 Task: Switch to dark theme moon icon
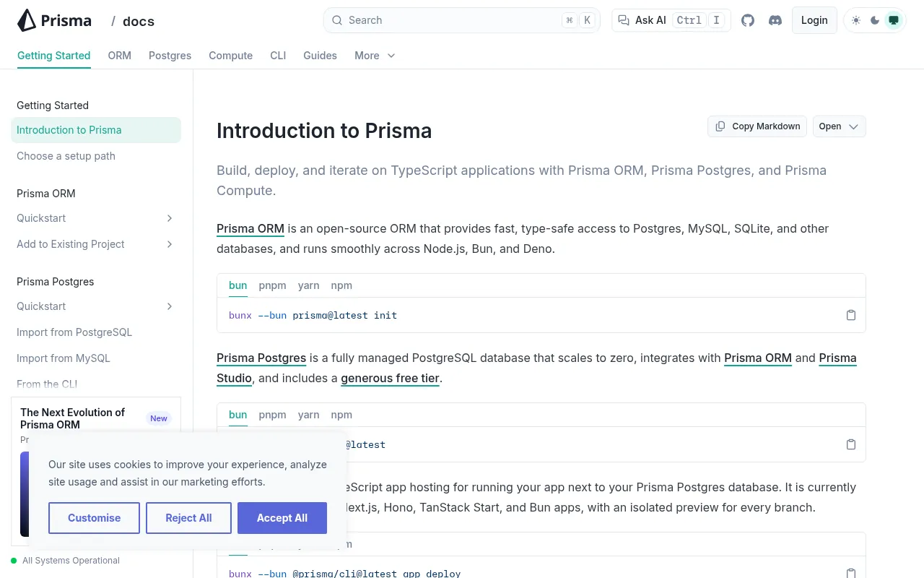click(x=875, y=20)
